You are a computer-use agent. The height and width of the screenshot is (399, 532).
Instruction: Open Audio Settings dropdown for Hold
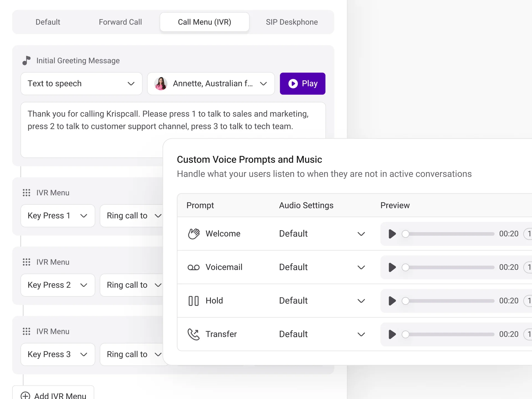click(322, 301)
